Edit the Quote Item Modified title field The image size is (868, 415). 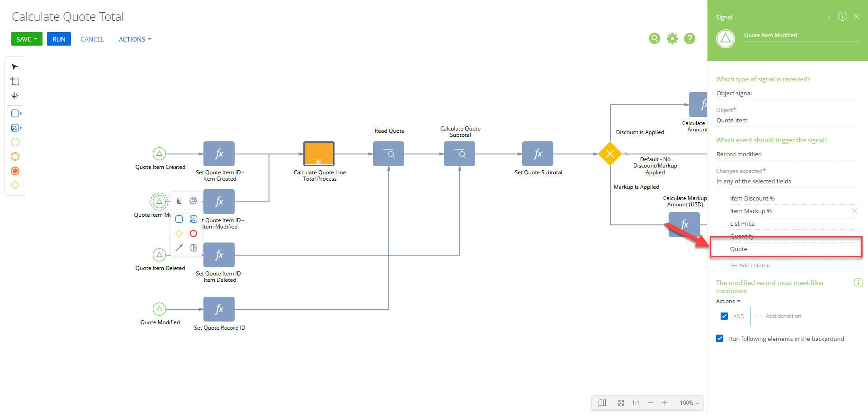802,35
